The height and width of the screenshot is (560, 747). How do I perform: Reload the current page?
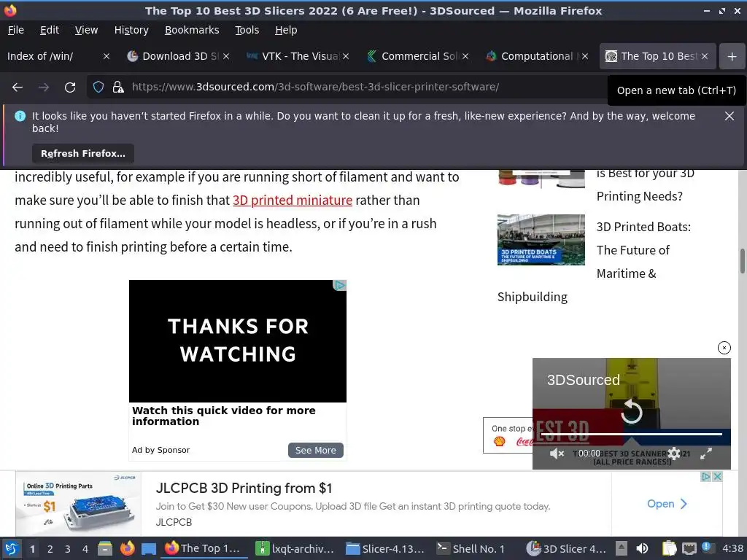[70, 87]
